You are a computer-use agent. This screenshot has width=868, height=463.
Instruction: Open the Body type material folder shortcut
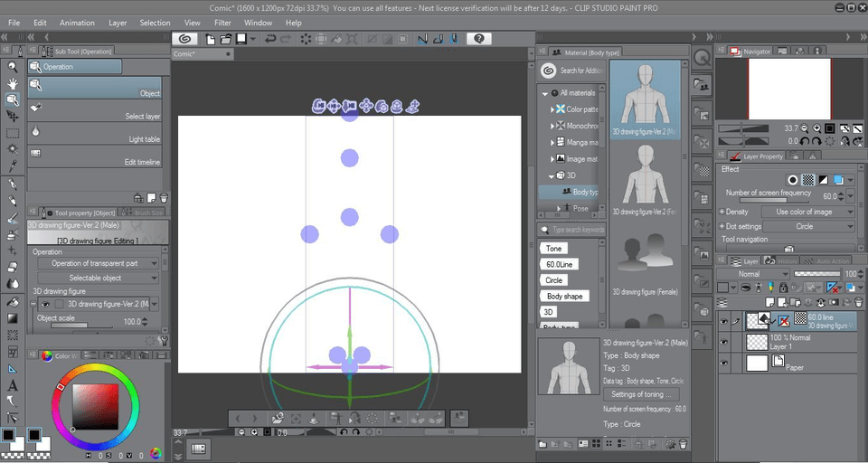702,86
